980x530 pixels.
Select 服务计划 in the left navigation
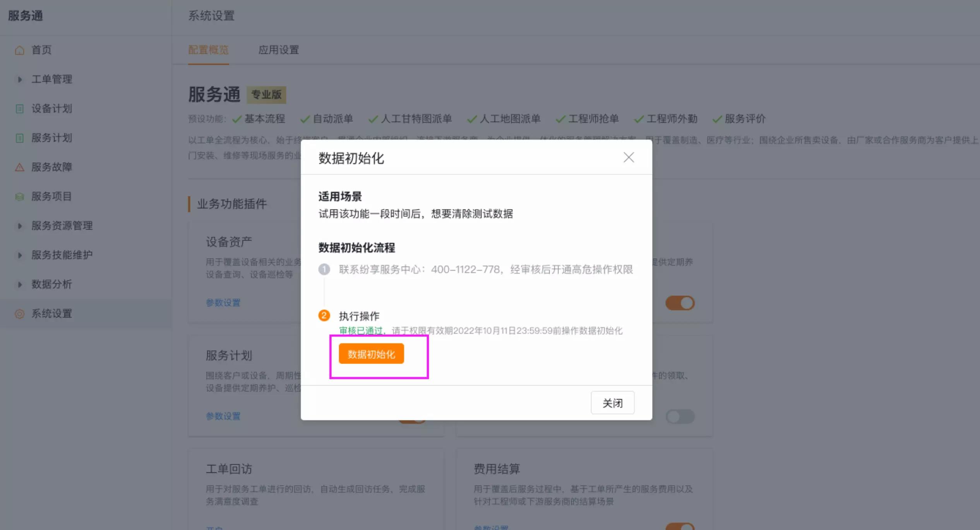52,138
